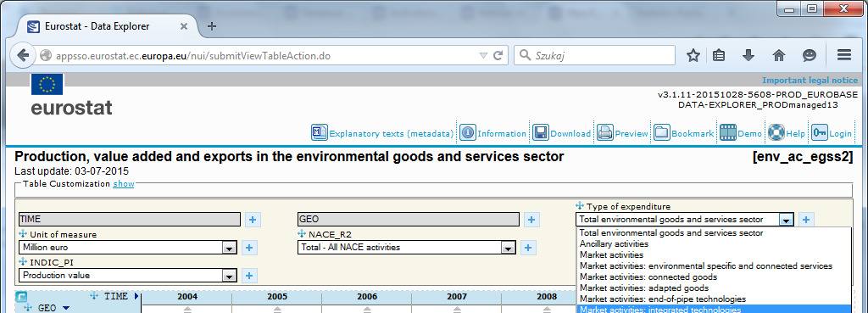Click move handle icon beside Type of expenditure
Viewport: 868px width, 313px height.
pyautogui.click(x=580, y=206)
